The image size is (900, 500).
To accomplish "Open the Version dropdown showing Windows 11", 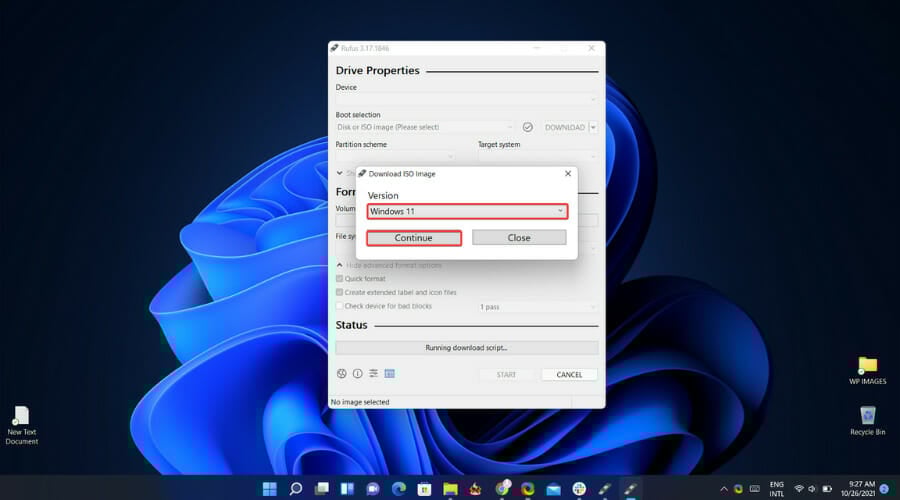I will pos(467,211).
